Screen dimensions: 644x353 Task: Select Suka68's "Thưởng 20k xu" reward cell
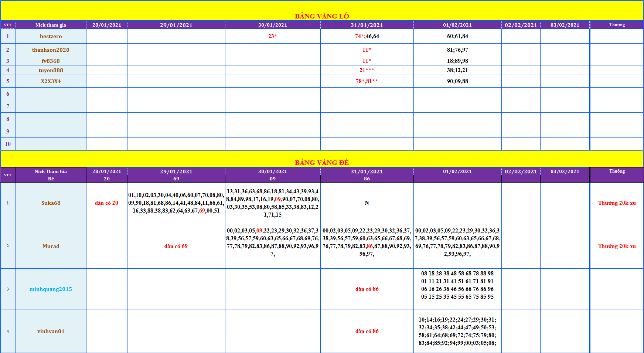click(x=617, y=203)
